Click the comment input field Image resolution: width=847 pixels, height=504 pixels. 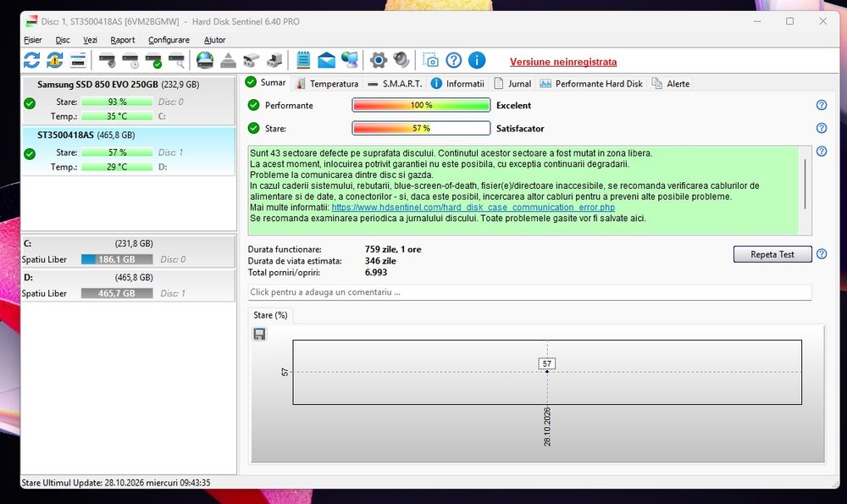tap(529, 292)
